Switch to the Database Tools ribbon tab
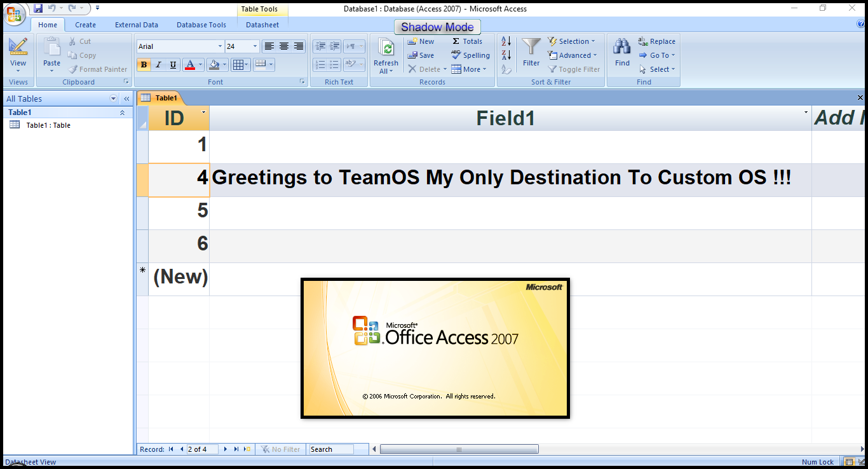Image resolution: width=868 pixels, height=469 pixels. (201, 25)
